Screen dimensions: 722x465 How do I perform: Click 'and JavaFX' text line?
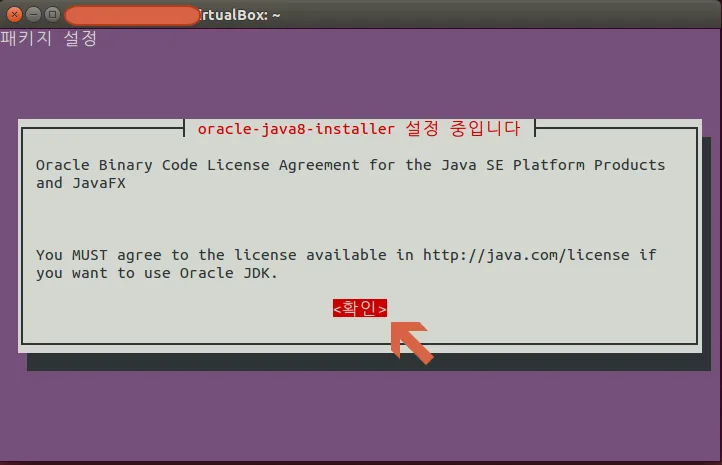(81, 183)
